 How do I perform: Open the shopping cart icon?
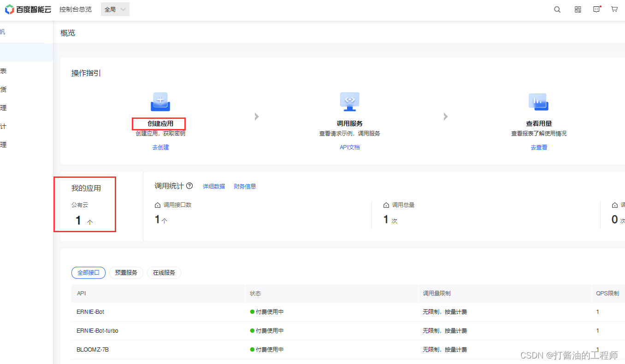(x=614, y=9)
